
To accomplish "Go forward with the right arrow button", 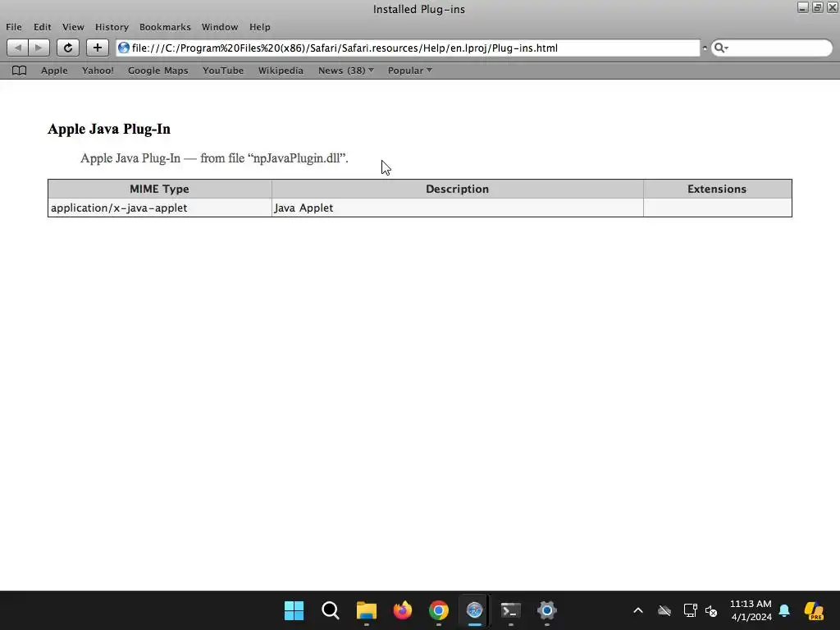I will tap(39, 48).
